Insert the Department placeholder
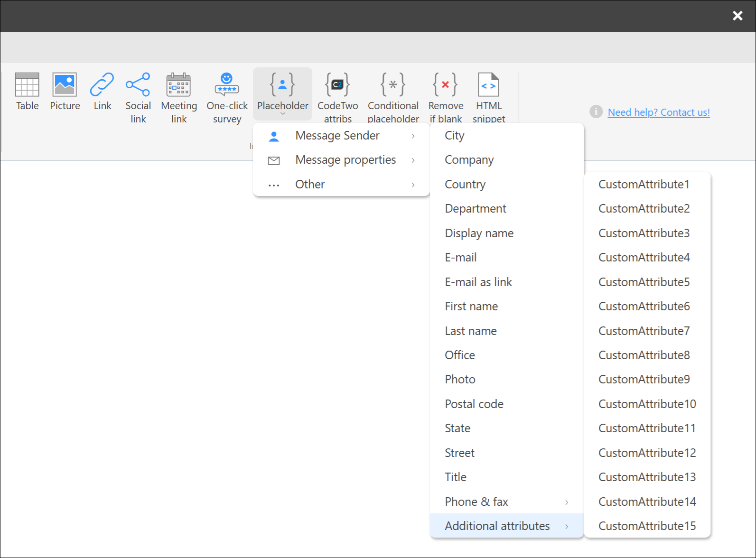Viewport: 756px width, 558px height. pyautogui.click(x=506, y=209)
